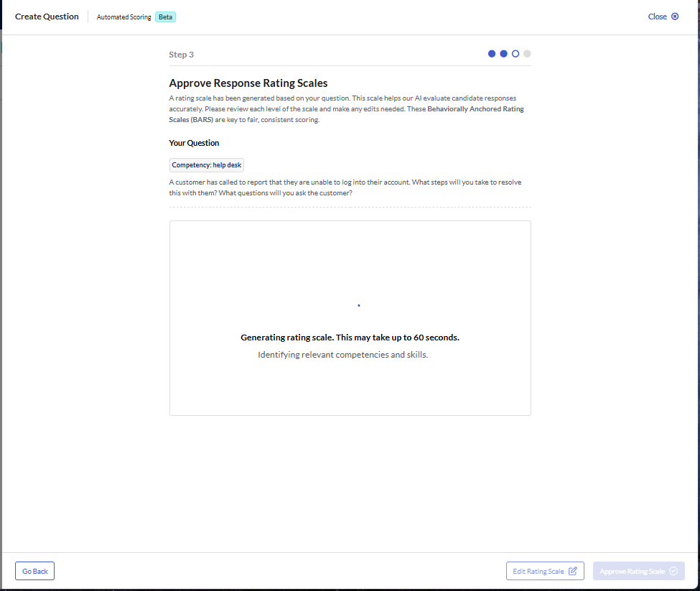Click the Behaviorally Anchored Rating Scales bold text

(347, 114)
